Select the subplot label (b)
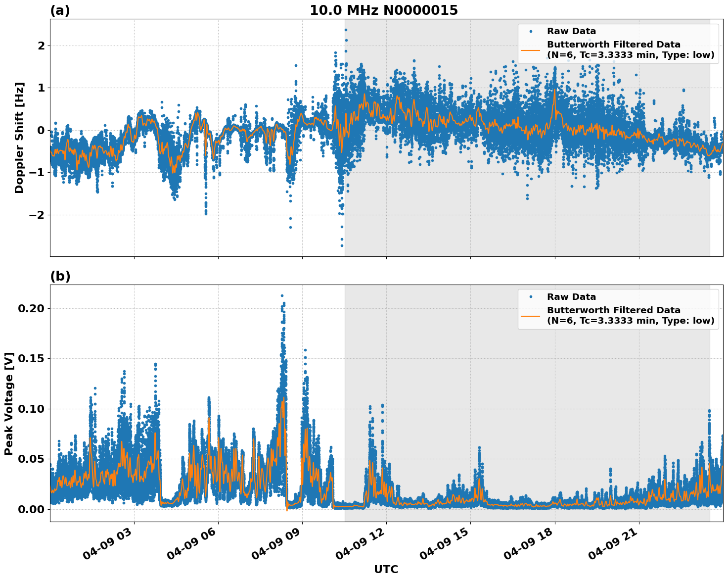728x580 pixels. (x=60, y=276)
